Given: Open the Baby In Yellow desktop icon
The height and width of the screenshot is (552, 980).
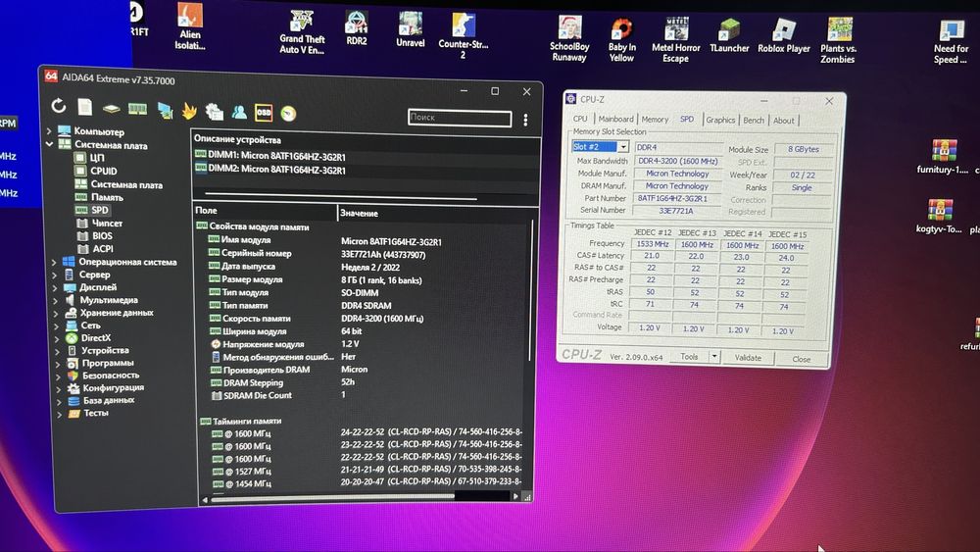Looking at the screenshot, I should (x=622, y=40).
